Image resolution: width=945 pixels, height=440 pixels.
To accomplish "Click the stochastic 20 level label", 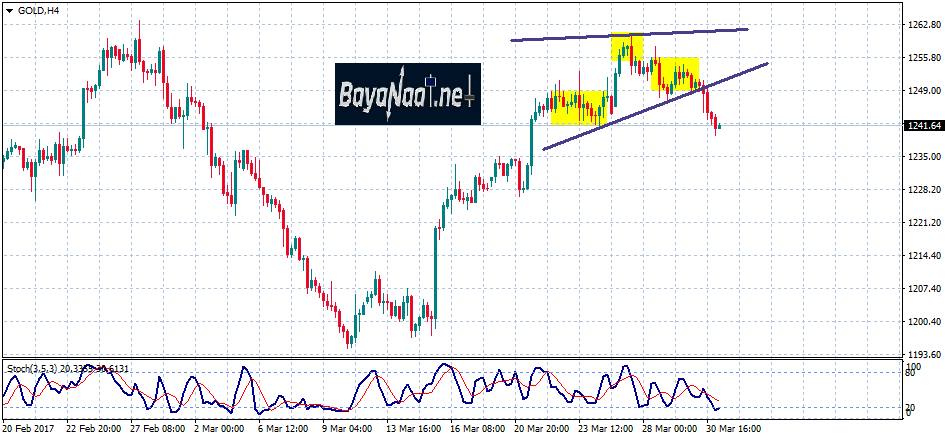I will [911, 406].
